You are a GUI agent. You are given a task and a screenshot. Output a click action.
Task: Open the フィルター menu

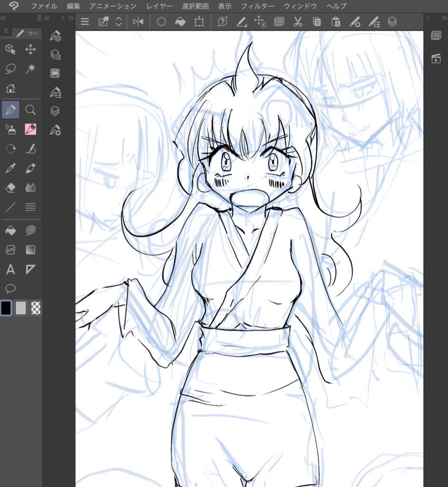click(257, 6)
